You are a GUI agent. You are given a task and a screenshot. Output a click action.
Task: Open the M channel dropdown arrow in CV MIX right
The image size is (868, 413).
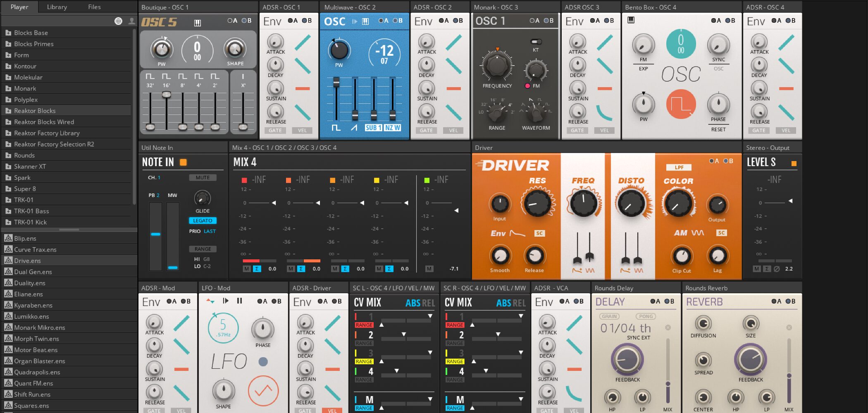coord(521,399)
